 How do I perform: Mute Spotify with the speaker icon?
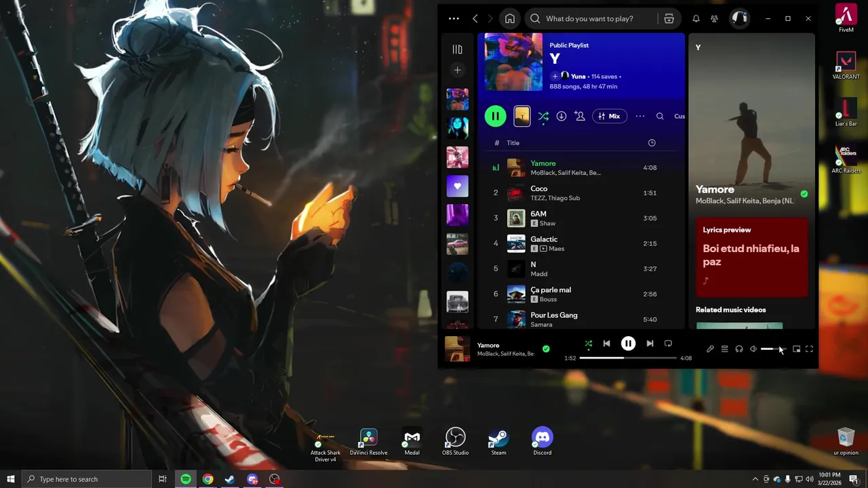point(753,349)
